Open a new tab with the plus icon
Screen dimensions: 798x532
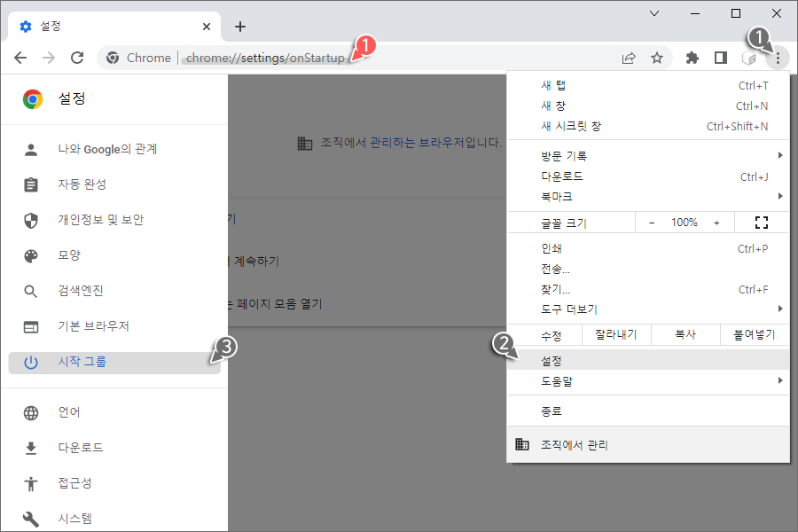point(239,26)
